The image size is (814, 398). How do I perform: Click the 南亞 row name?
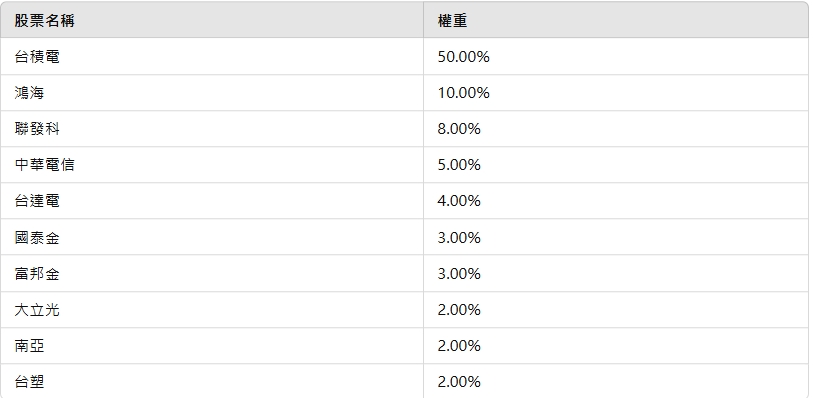tap(29, 346)
